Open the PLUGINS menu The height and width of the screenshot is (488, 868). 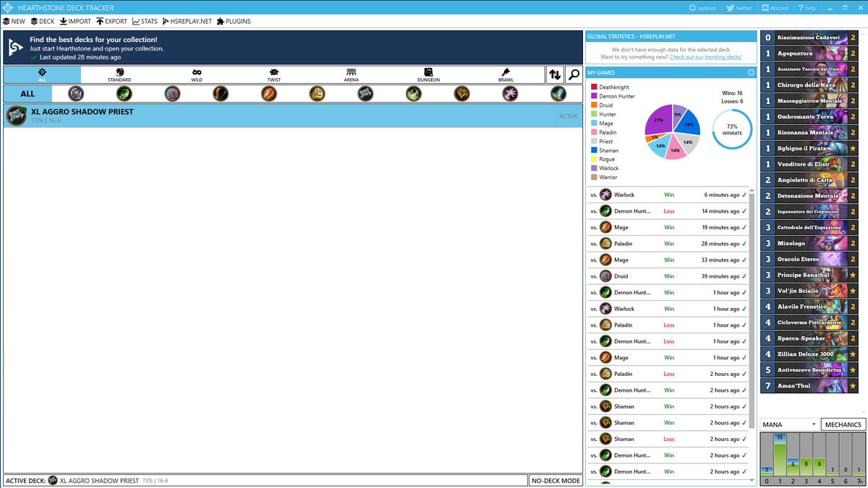point(234,21)
